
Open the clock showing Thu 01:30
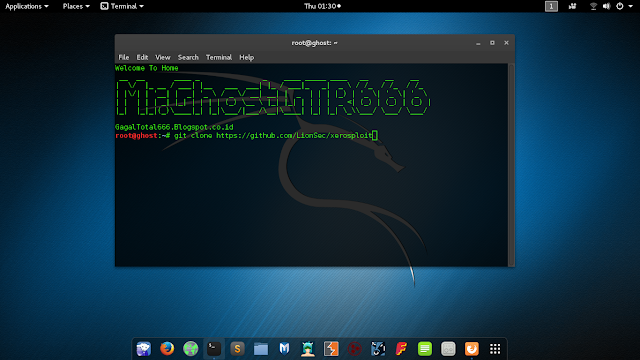tap(322, 6)
